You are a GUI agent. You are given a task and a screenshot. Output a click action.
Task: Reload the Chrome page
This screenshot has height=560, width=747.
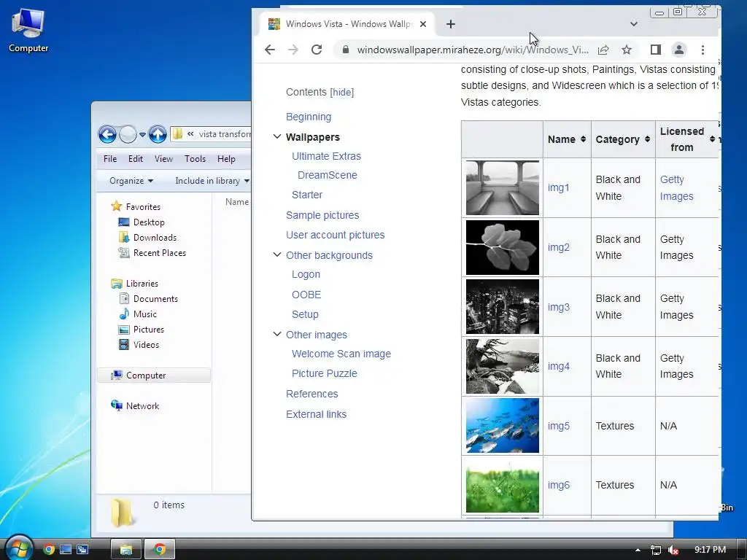(317, 50)
